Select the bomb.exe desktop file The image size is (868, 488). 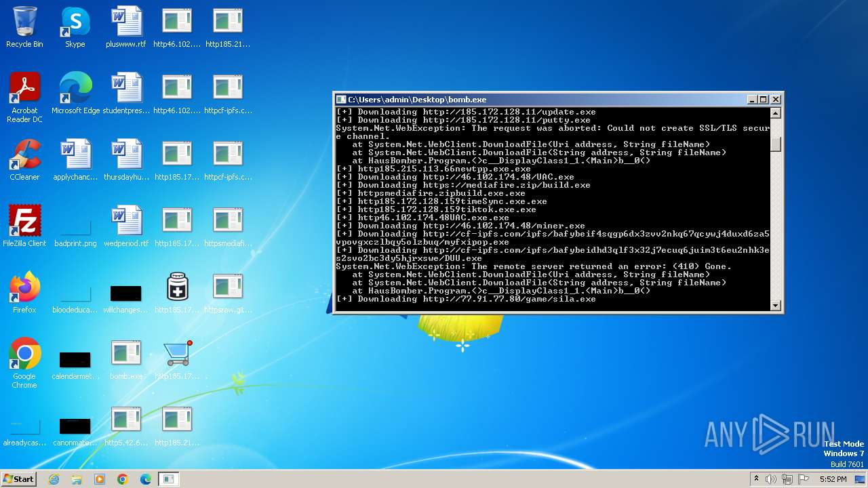point(126,360)
